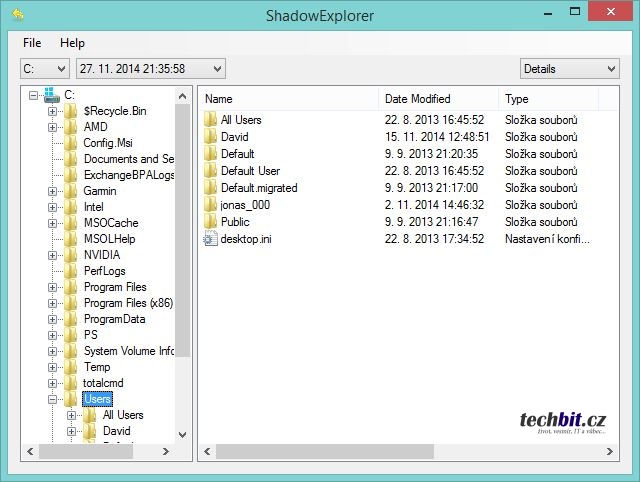This screenshot has width=640, height=482.
Task: Click the Default folder icon in file list
Action: 211,154
